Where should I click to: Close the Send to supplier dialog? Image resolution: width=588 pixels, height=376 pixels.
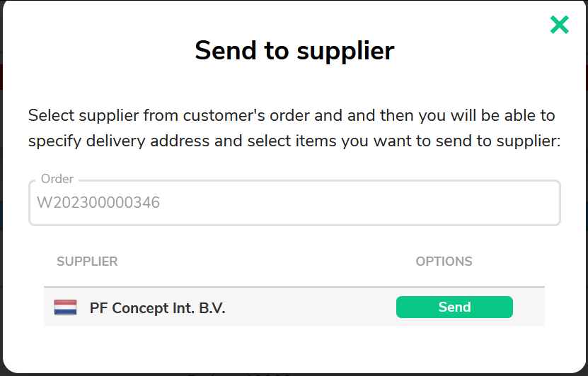[560, 25]
